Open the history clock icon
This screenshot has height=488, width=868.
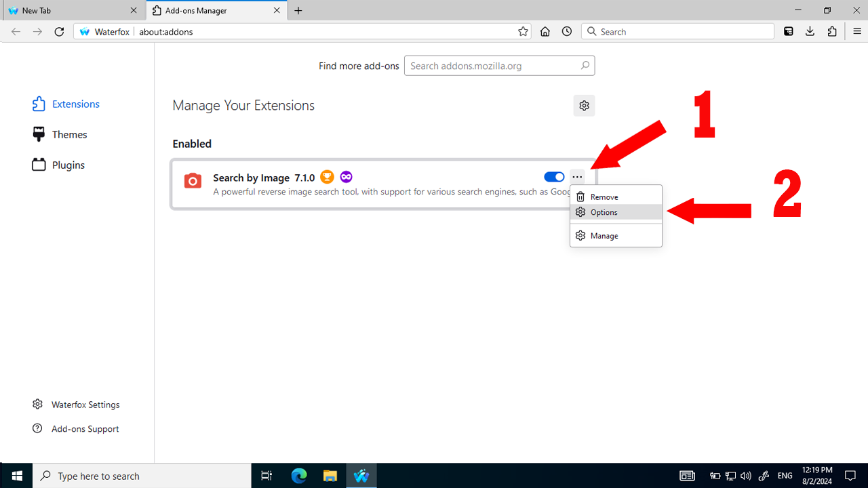pos(567,31)
